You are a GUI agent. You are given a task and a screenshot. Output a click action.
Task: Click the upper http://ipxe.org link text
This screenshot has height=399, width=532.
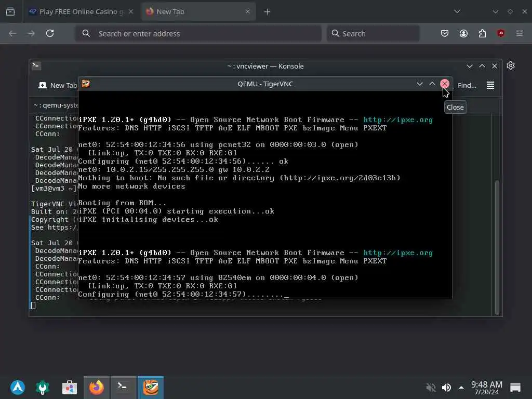click(x=398, y=120)
